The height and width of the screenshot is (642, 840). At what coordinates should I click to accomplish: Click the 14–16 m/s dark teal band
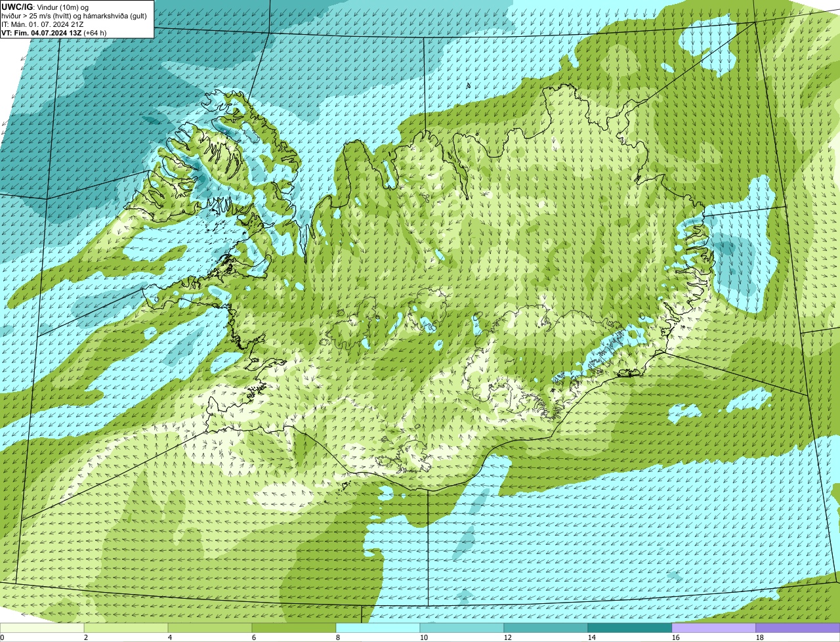[630, 628]
